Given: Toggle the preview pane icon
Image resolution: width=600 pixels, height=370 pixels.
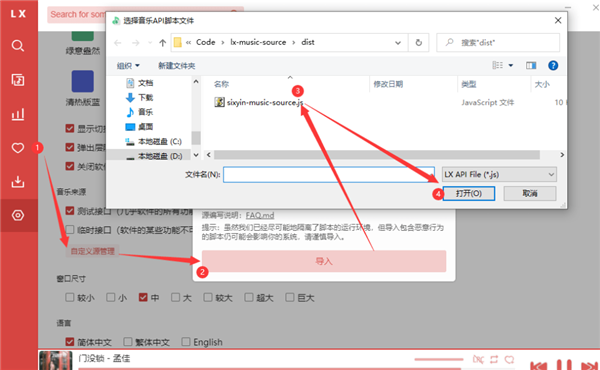Looking at the screenshot, I should click(x=531, y=65).
